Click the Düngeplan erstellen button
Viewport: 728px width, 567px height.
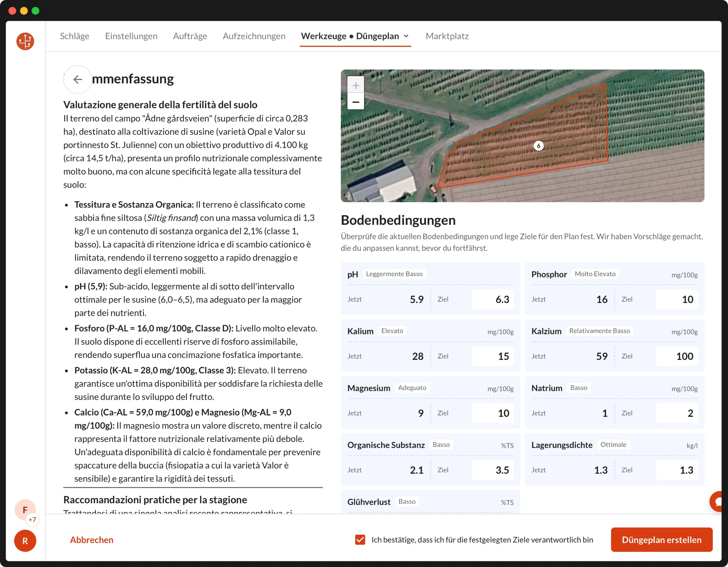662,540
